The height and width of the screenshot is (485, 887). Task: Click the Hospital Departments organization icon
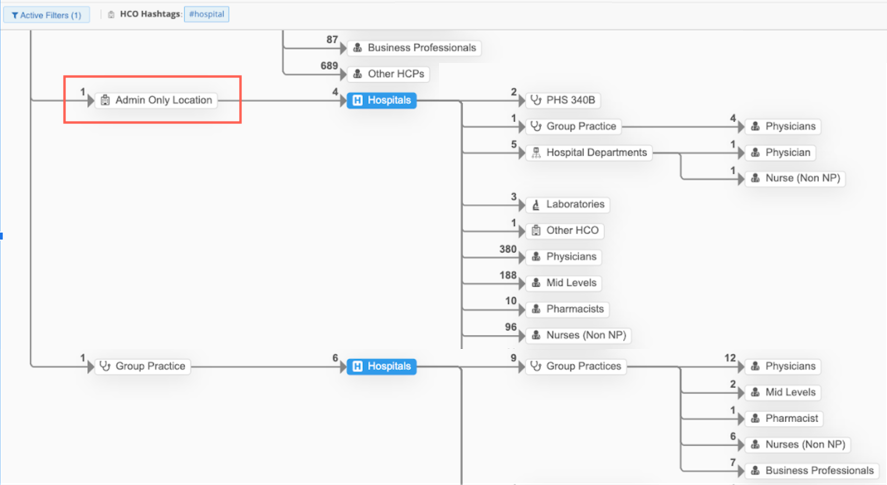(x=536, y=153)
